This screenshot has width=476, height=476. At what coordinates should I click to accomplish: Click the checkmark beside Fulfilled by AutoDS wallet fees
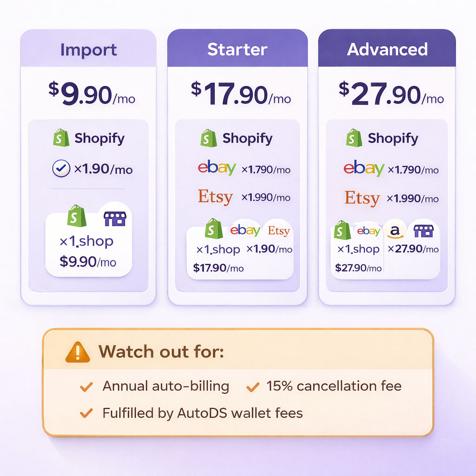pyautogui.click(x=86, y=412)
